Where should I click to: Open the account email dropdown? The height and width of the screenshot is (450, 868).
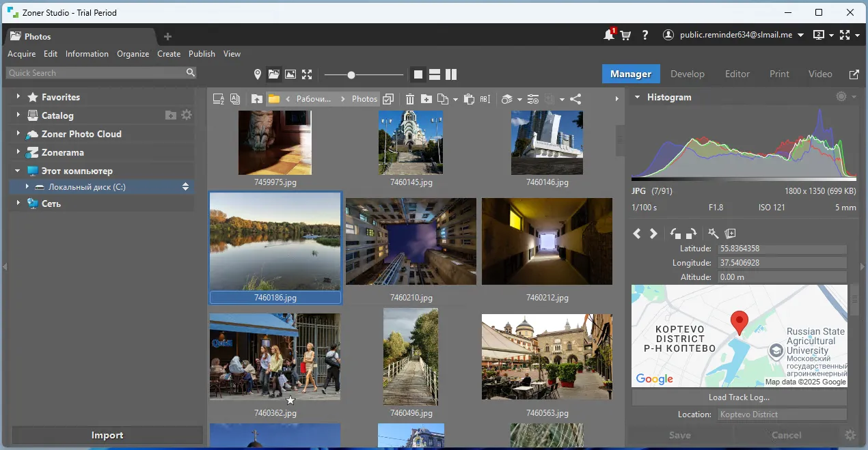pyautogui.click(x=800, y=36)
